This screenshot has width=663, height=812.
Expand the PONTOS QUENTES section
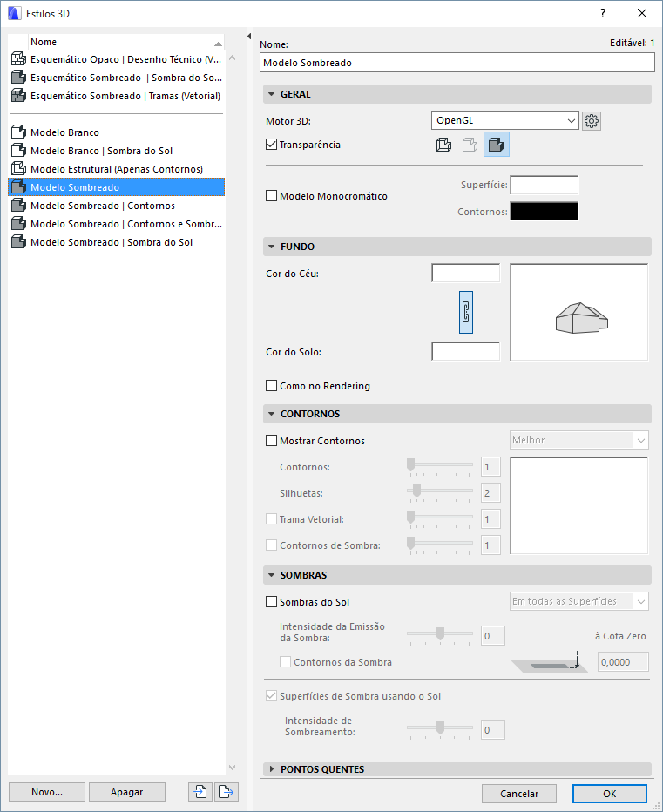click(272, 769)
